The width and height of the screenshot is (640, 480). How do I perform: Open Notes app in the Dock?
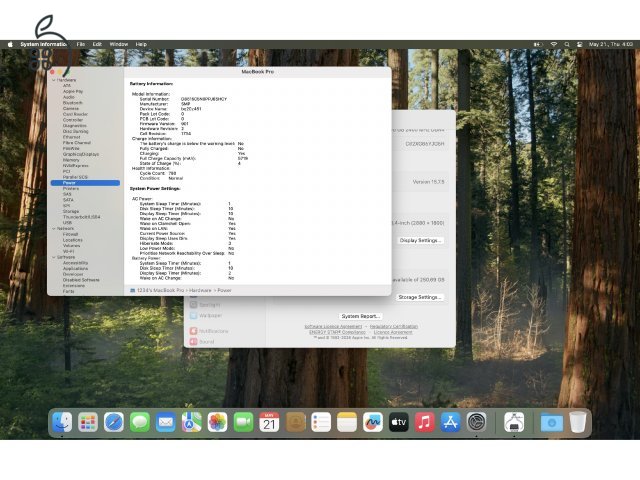(x=347, y=422)
